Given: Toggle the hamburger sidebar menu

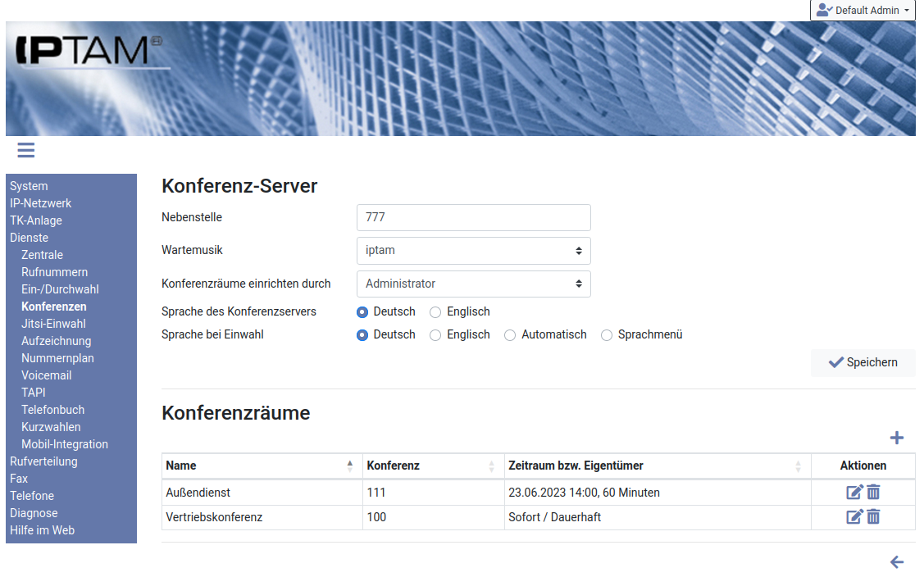Looking at the screenshot, I should tap(25, 150).
